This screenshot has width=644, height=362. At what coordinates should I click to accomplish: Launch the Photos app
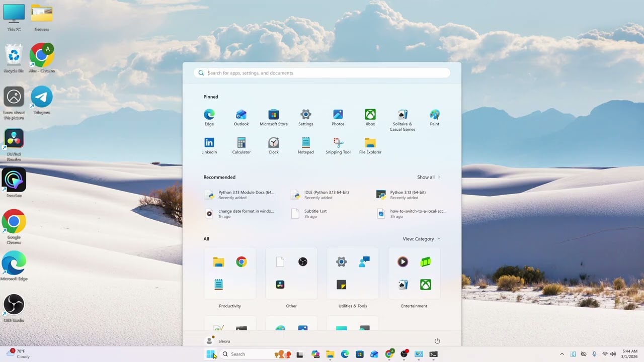coord(338,118)
